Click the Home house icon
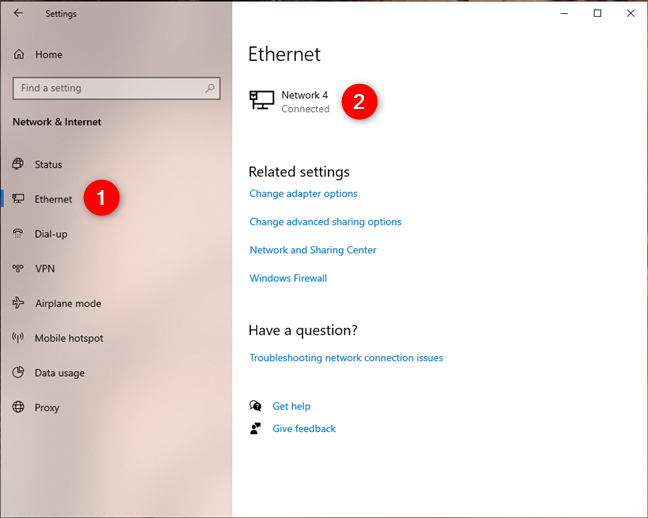648x518 pixels. coord(19,54)
